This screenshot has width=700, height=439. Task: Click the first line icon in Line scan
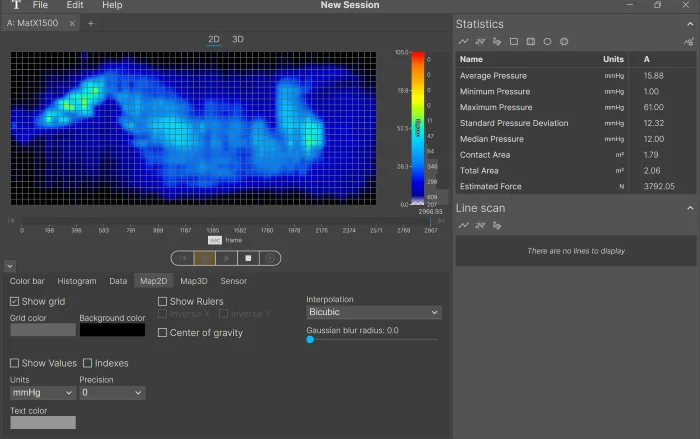(464, 226)
